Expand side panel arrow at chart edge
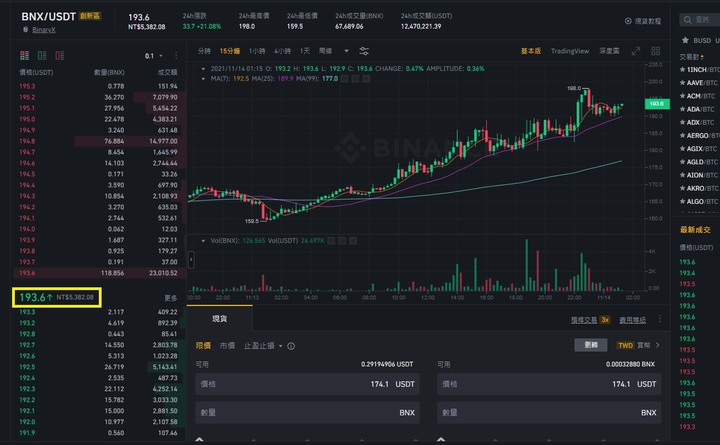Viewport: 720px width, 445px height. tap(191, 260)
